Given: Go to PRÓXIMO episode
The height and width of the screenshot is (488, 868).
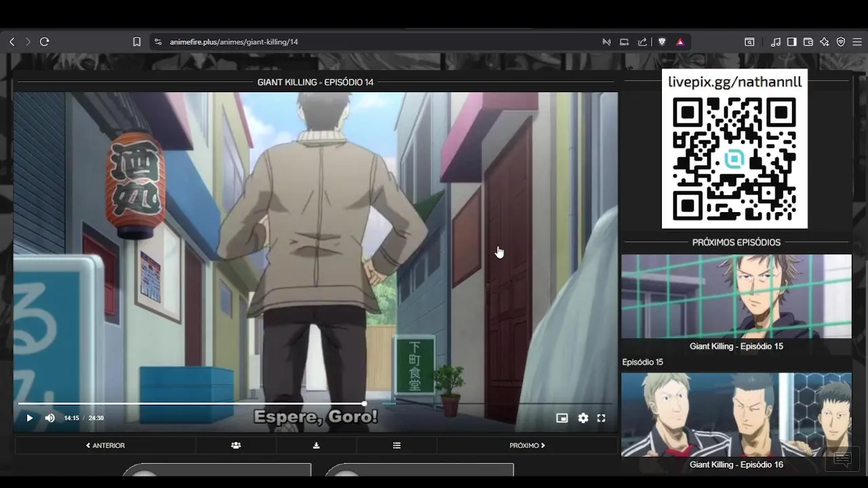Looking at the screenshot, I should coord(528,445).
